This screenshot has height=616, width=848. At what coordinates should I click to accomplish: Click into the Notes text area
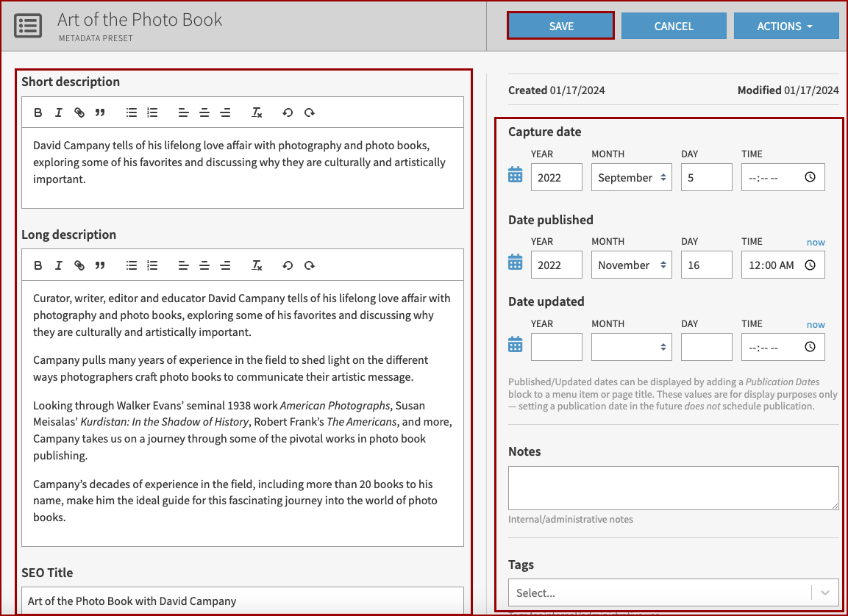coord(673,487)
